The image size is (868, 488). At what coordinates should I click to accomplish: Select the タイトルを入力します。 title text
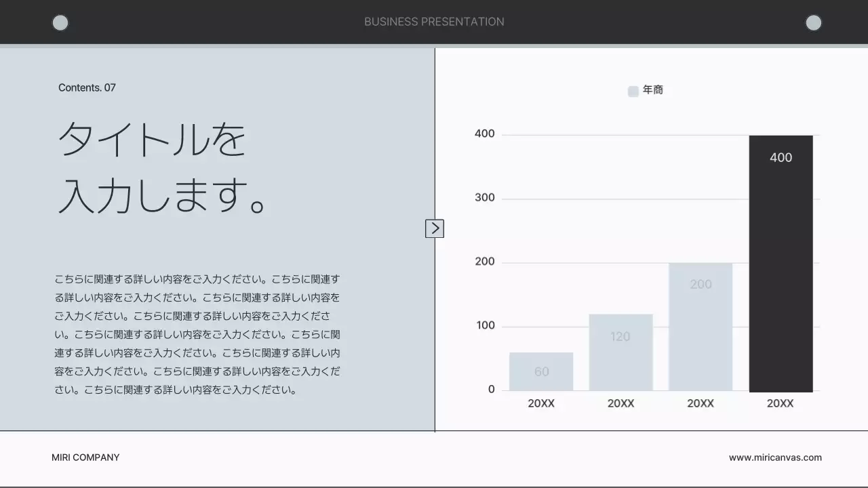pos(163,167)
